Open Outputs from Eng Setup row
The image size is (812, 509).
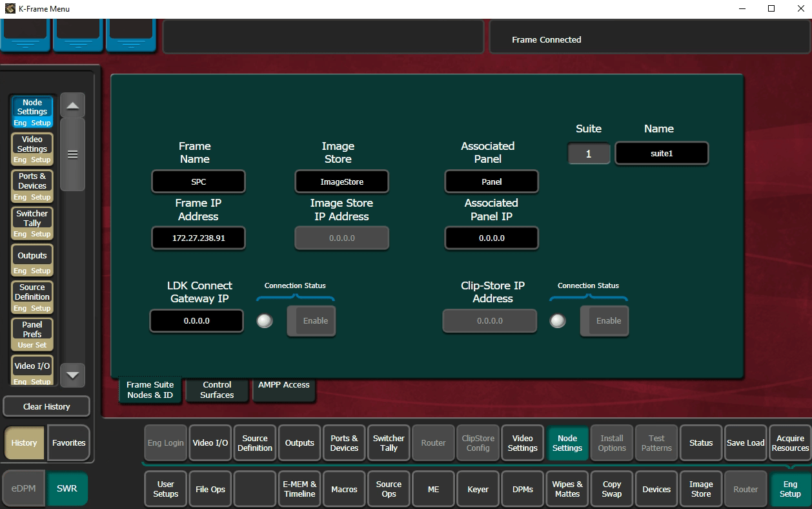tap(299, 442)
